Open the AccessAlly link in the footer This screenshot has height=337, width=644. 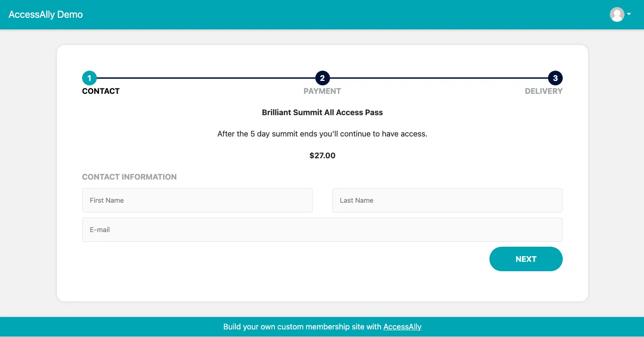[402, 327]
